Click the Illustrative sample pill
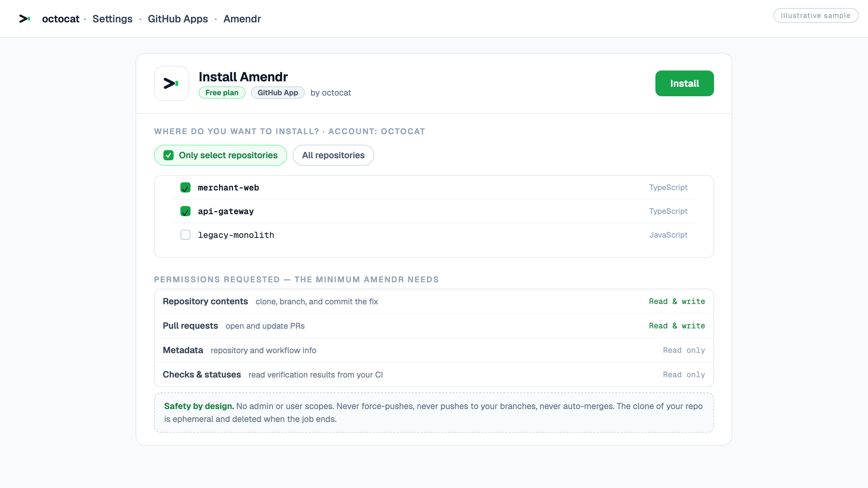The width and height of the screenshot is (868, 488). [x=815, y=16]
